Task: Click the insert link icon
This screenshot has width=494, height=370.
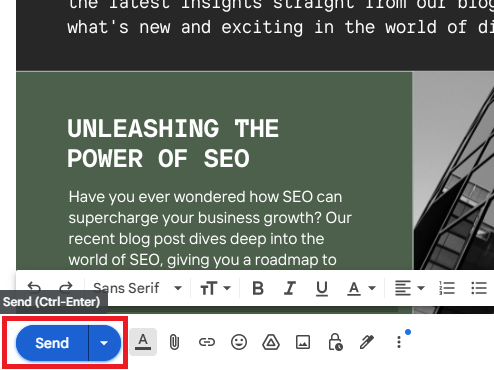Action: (x=207, y=342)
